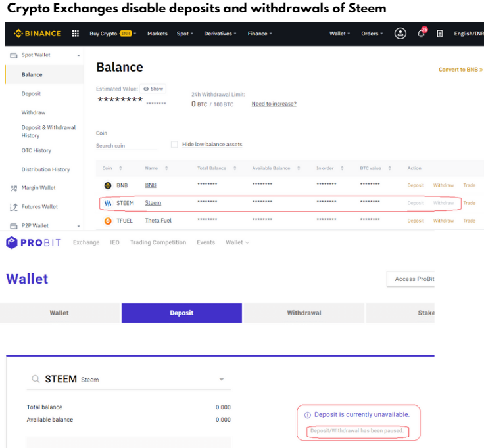The width and height of the screenshot is (484, 448).
Task: Sort table by Name column arrows
Action: click(x=166, y=168)
